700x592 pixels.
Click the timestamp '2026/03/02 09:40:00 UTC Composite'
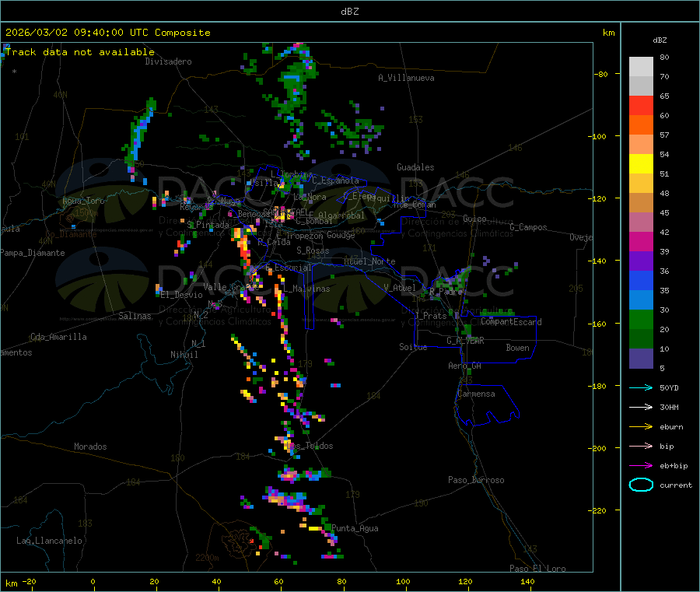coord(107,33)
